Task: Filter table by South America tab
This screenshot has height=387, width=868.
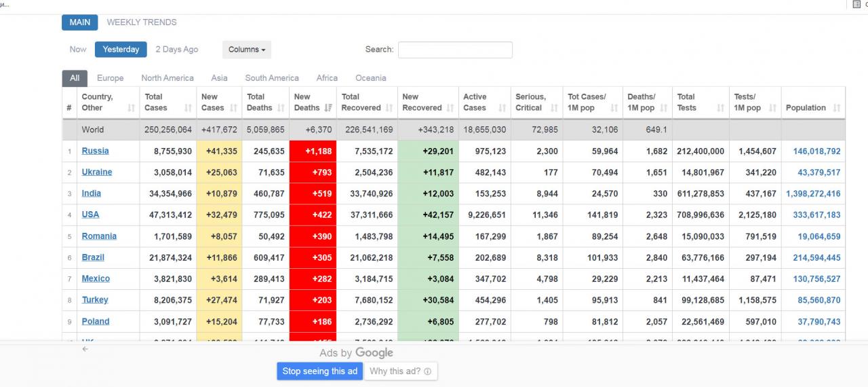Action: click(272, 78)
